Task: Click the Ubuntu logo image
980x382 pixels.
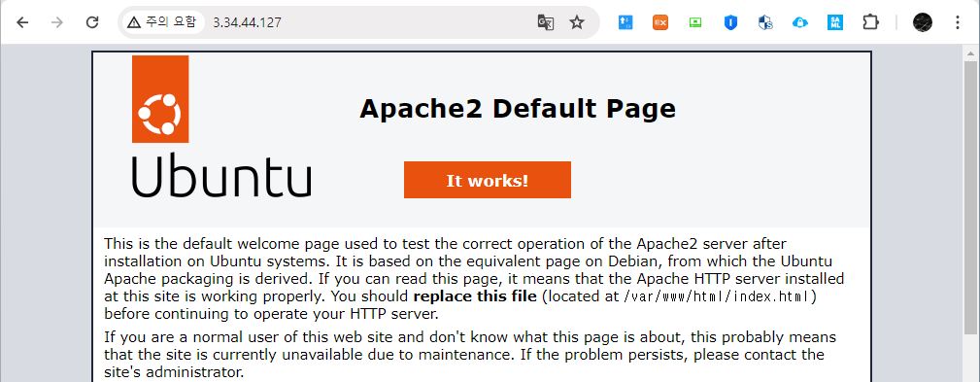Action: (221, 126)
